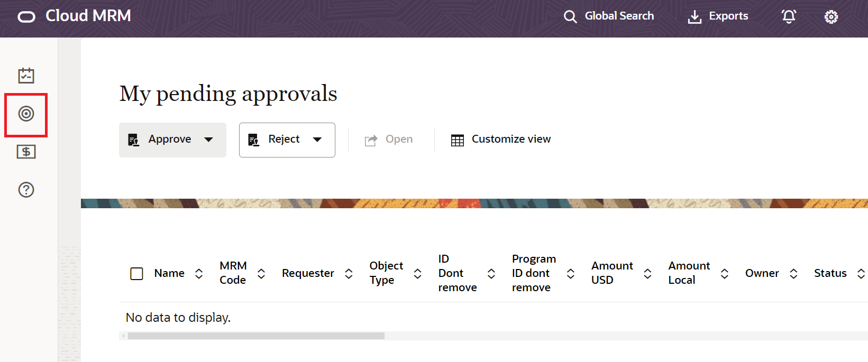Viewport: 868px width, 362px height.
Task: Open the settings gear icon
Action: point(831,17)
